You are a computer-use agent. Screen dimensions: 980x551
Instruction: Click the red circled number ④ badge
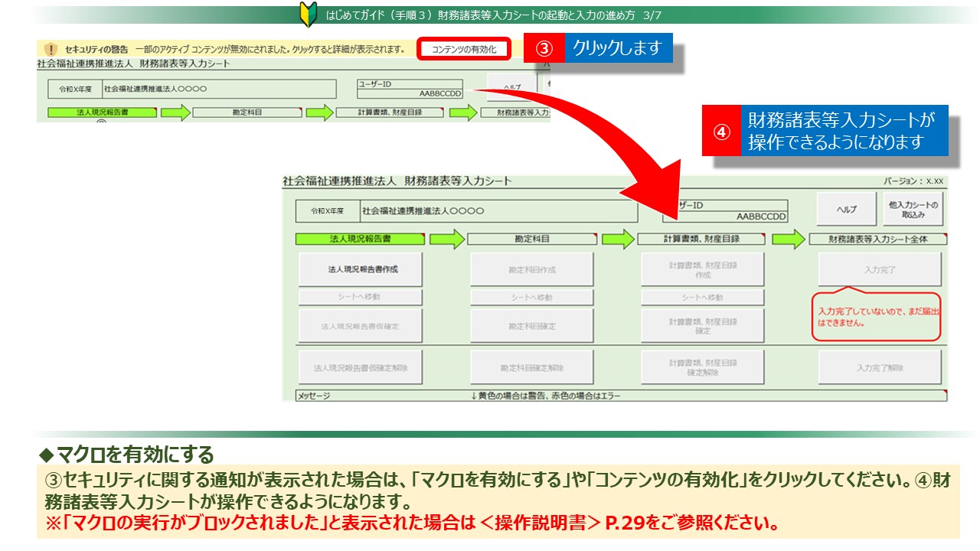click(x=721, y=131)
